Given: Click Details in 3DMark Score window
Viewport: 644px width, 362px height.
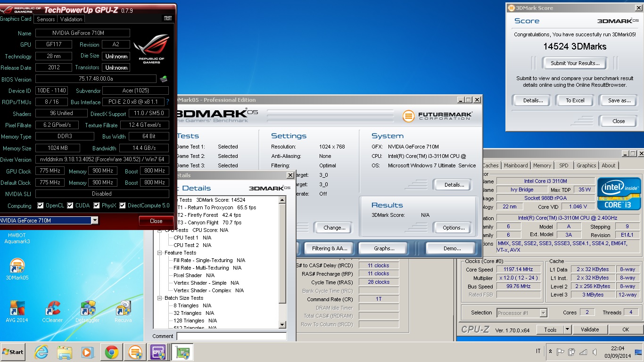Looking at the screenshot, I should pos(533,100).
